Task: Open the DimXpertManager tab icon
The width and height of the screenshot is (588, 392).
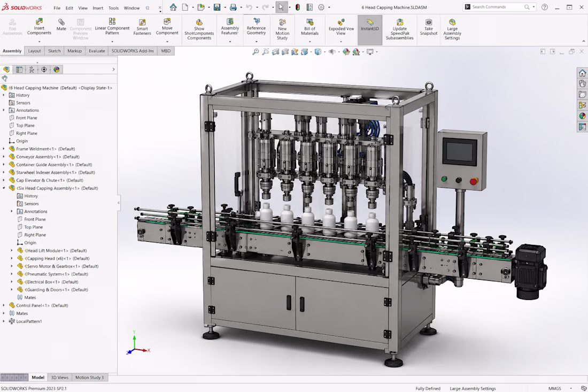Action: pos(44,70)
